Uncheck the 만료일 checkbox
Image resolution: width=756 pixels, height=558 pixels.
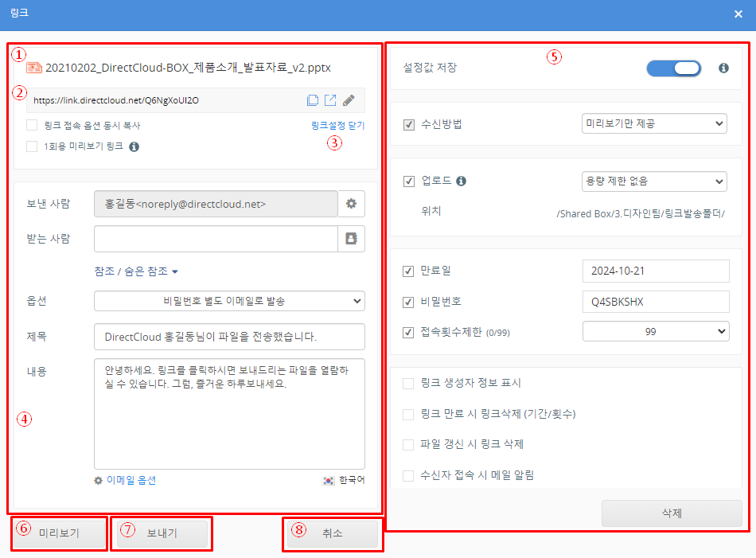[x=409, y=271]
